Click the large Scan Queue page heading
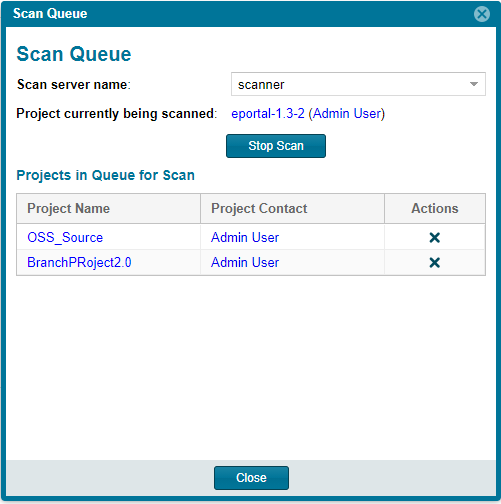Image resolution: width=501 pixels, height=504 pixels. point(74,54)
